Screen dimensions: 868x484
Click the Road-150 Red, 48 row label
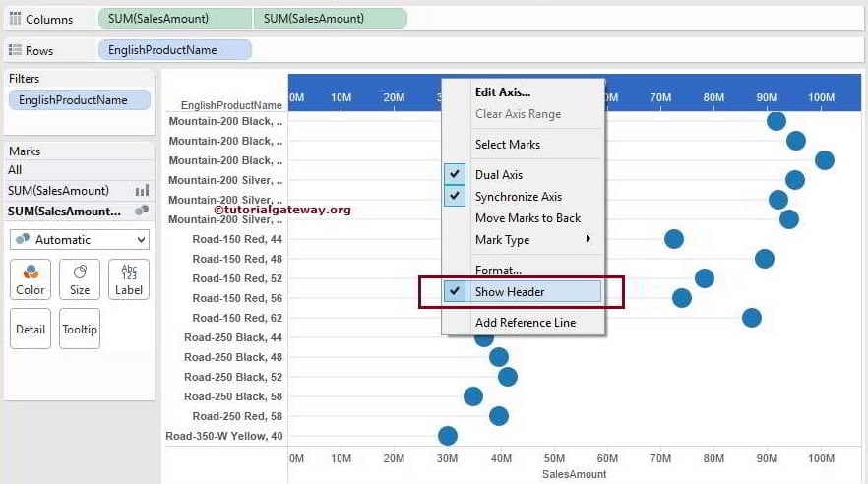(237, 259)
